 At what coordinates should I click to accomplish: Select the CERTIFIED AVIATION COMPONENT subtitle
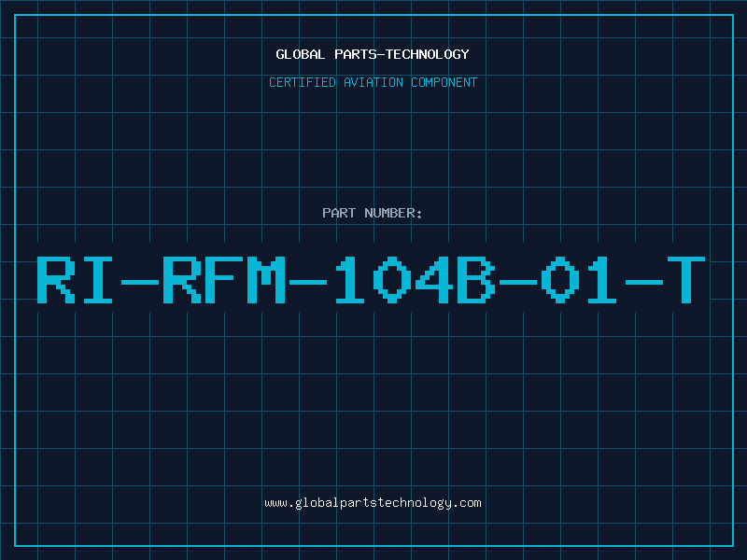coord(373,82)
